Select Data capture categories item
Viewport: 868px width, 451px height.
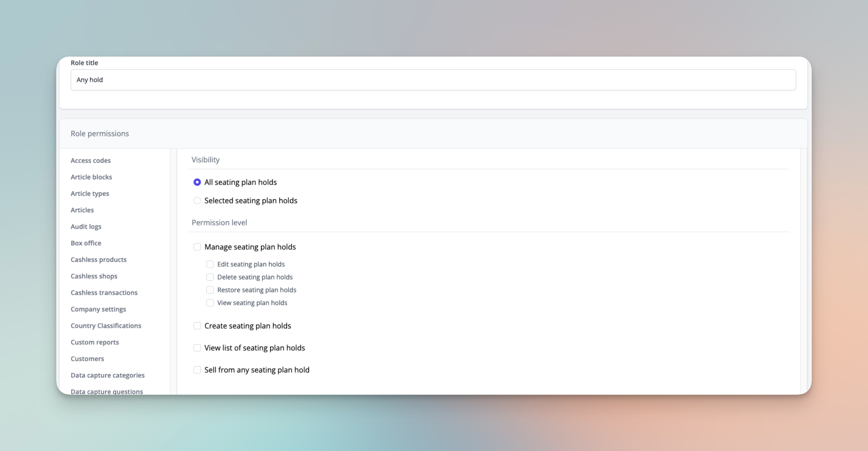[108, 375]
